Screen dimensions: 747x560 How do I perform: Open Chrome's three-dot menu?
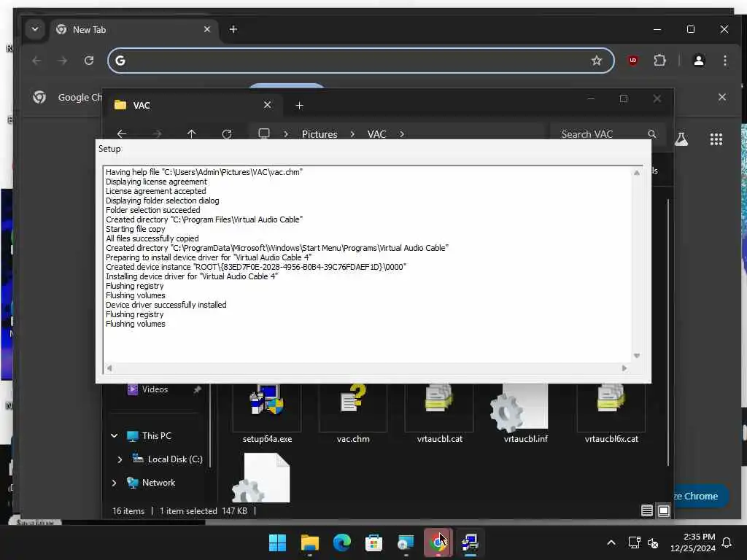(725, 61)
